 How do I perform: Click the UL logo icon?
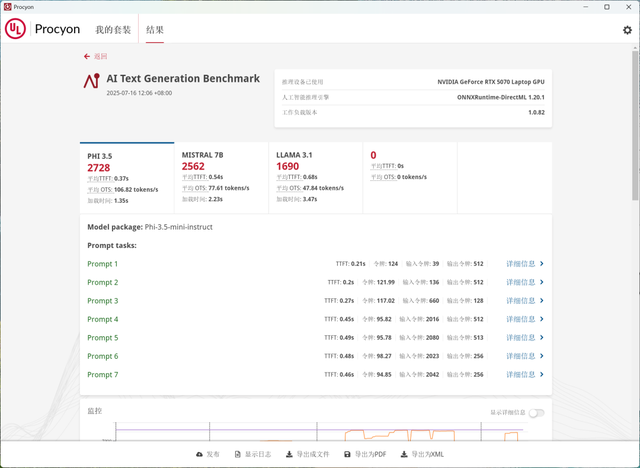pos(15,29)
